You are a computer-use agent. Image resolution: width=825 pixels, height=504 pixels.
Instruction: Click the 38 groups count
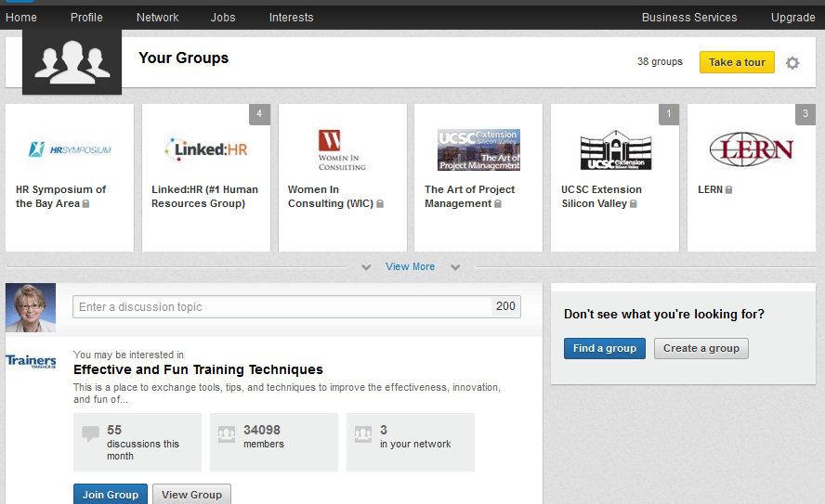pyautogui.click(x=660, y=61)
